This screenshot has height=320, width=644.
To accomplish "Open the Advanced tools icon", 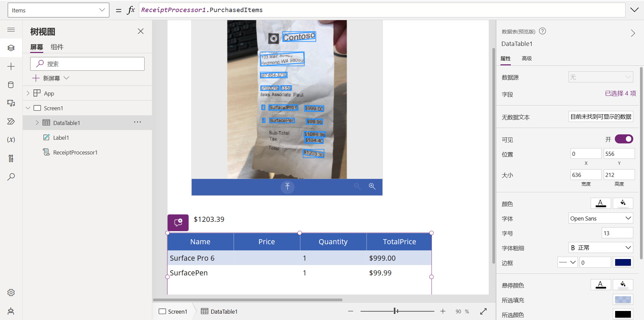I will point(11,158).
